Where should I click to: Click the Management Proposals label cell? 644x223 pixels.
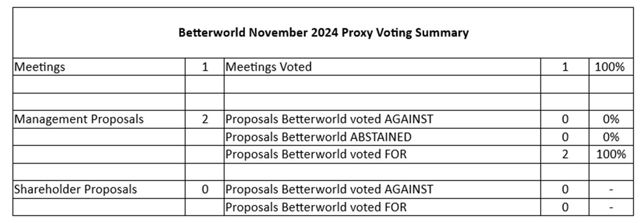[x=99, y=119]
